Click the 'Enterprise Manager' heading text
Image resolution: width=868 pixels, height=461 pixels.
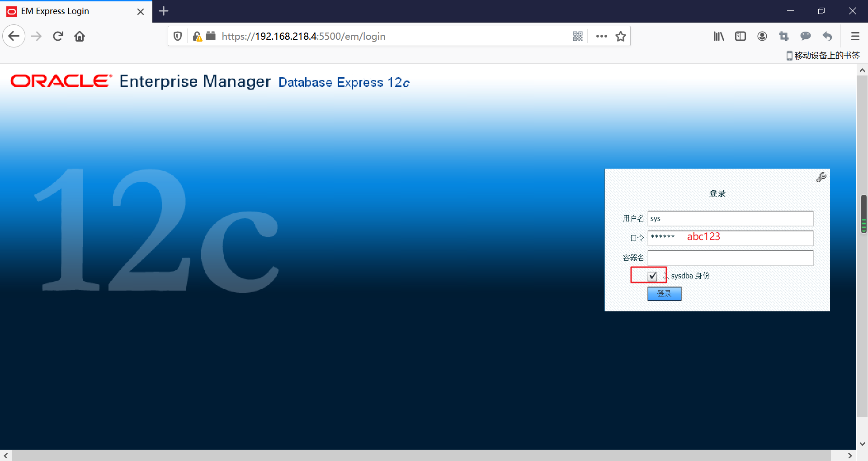coord(195,81)
